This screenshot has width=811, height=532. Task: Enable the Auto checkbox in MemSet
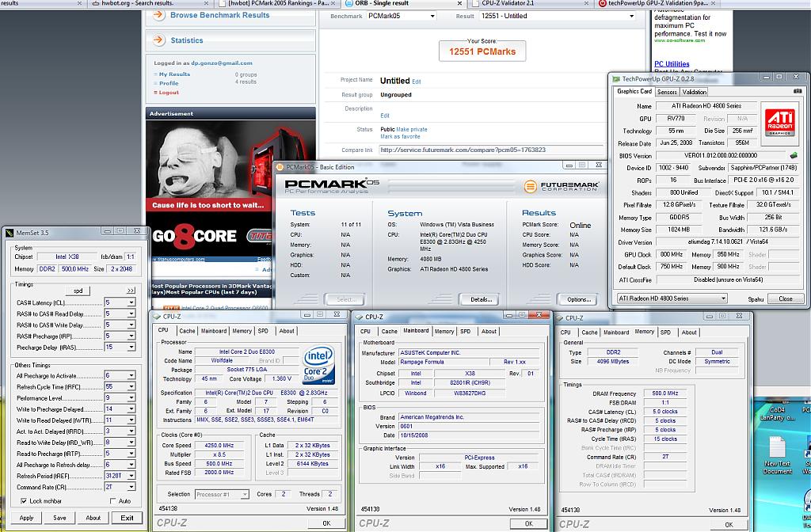pyautogui.click(x=111, y=501)
